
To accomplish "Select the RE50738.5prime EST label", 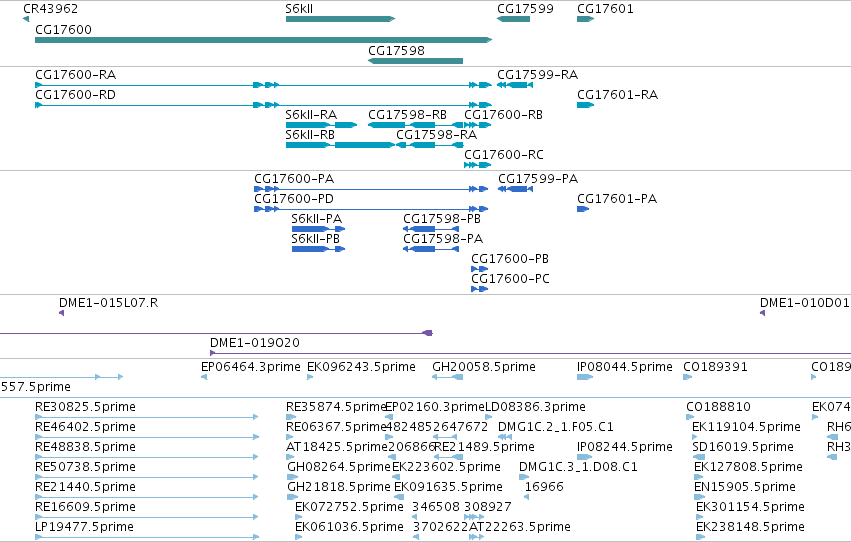I will [85, 468].
